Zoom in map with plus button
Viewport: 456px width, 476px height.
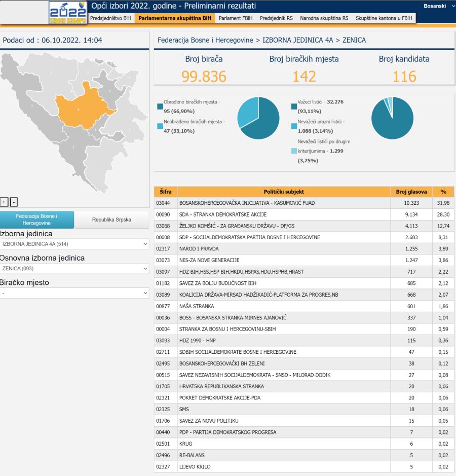click(x=4, y=202)
